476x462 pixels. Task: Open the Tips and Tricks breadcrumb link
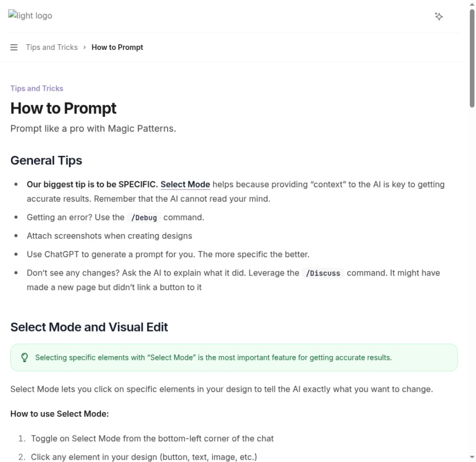(x=51, y=47)
